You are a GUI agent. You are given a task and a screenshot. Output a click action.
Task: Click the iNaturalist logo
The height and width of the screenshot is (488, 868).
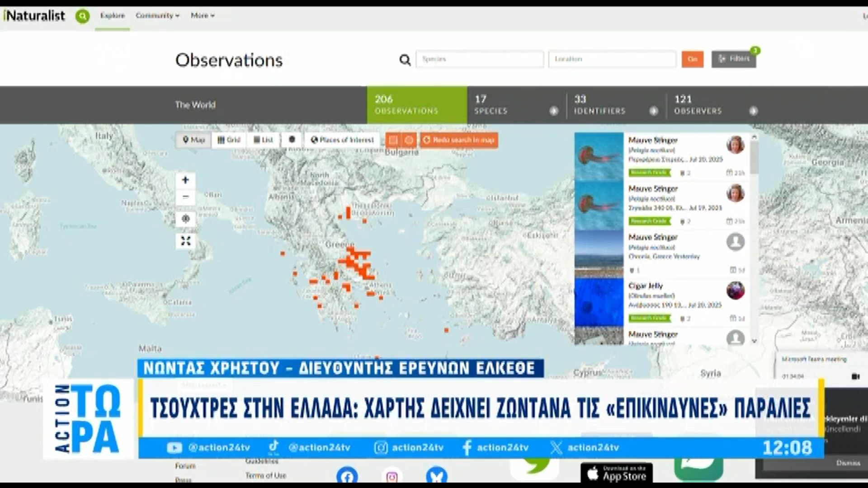(34, 16)
